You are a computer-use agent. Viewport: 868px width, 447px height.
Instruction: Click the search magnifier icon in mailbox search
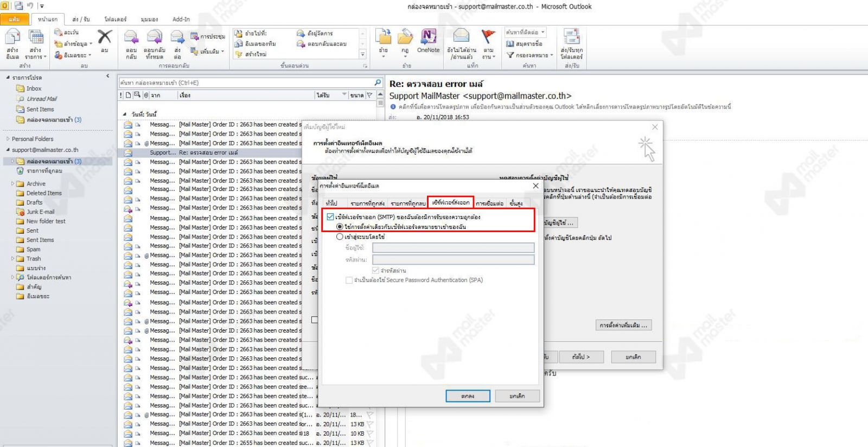378,82
